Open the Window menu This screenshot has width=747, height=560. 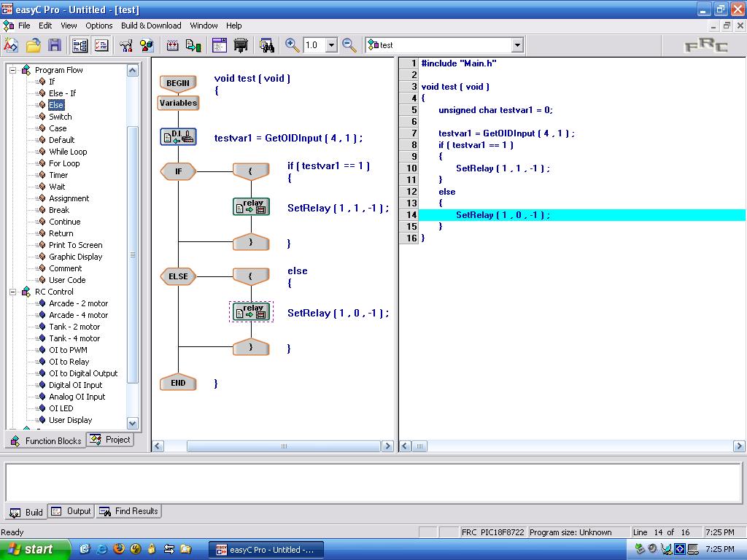[x=204, y=26]
